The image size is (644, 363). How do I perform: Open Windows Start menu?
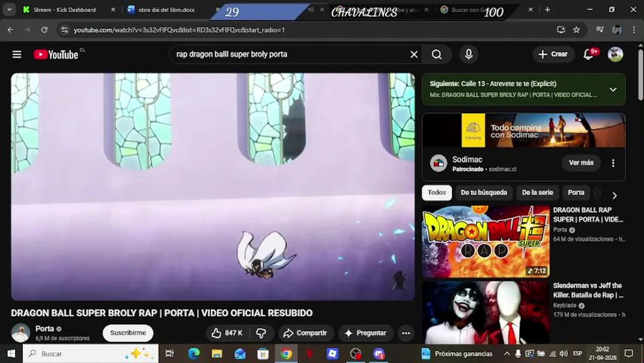click(11, 354)
